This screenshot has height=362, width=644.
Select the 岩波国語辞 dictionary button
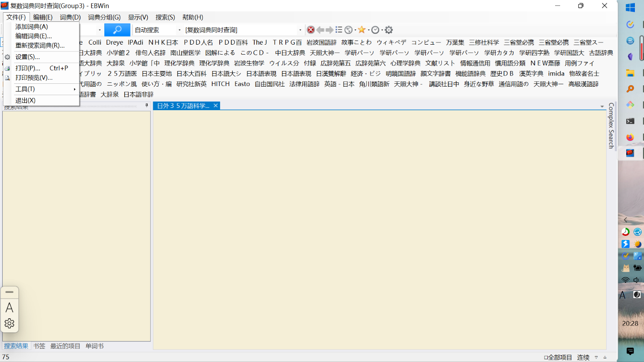(321, 42)
